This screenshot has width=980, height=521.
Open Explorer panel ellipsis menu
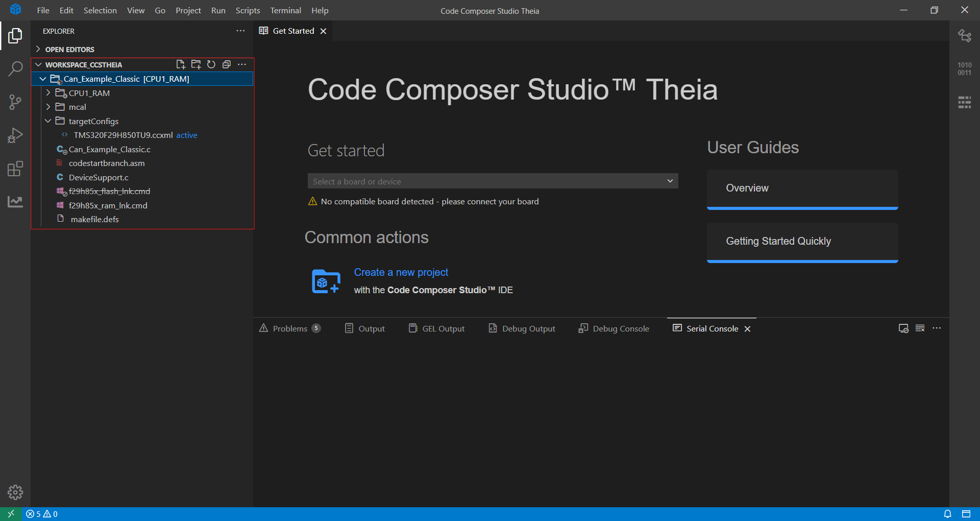click(x=240, y=31)
